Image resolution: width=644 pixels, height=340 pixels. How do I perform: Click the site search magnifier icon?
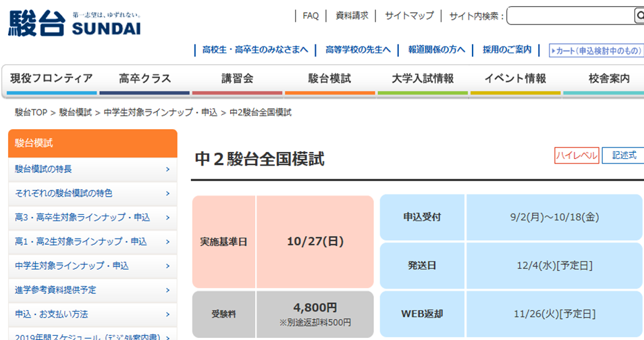(x=639, y=16)
